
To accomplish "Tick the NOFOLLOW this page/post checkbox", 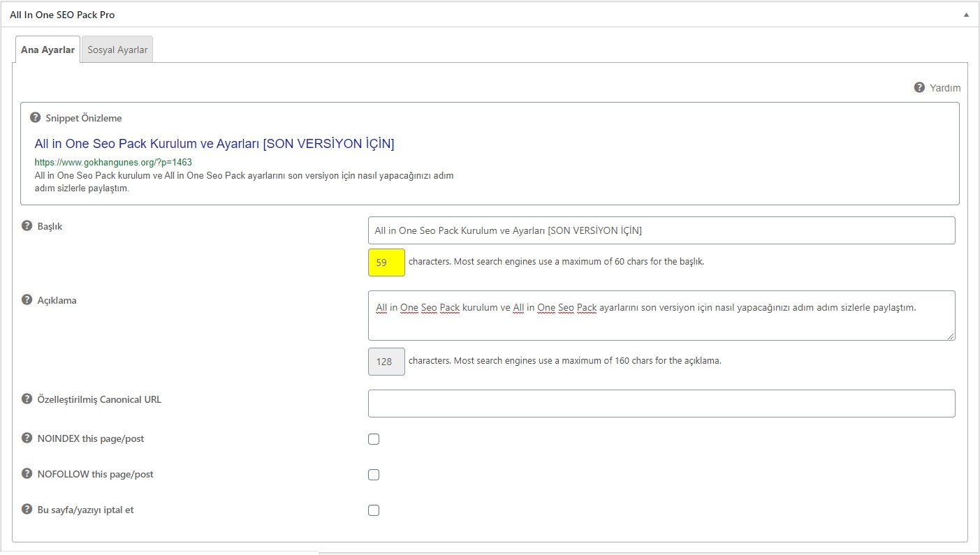I will tap(374, 475).
